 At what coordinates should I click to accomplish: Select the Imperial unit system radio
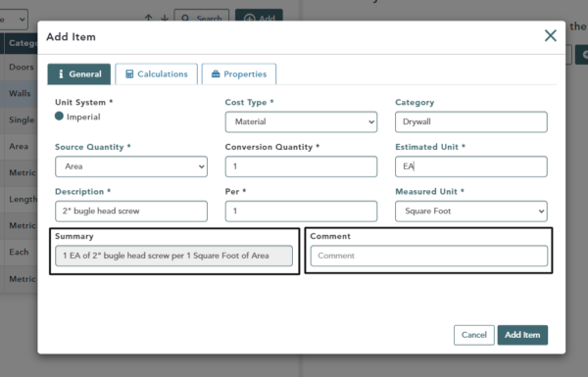(x=59, y=117)
